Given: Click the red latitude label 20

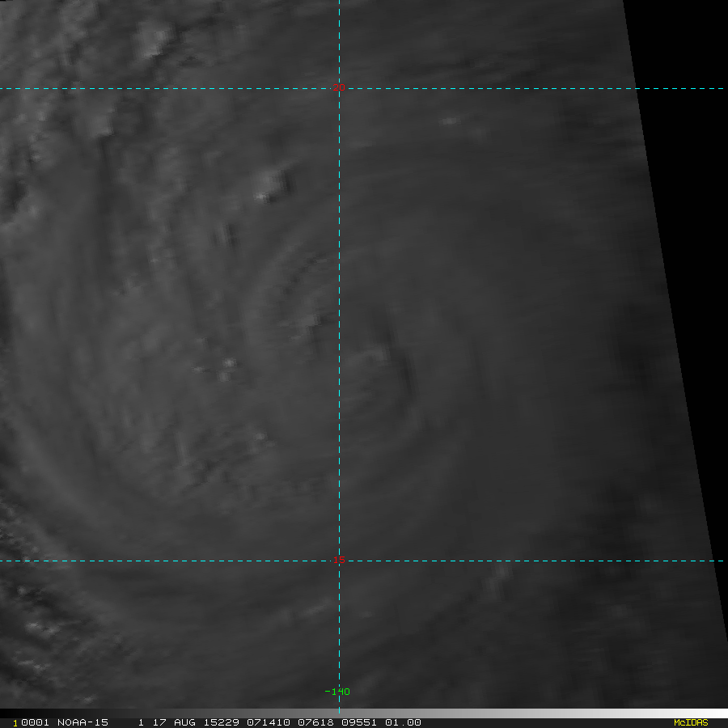Looking at the screenshot, I should [339, 87].
